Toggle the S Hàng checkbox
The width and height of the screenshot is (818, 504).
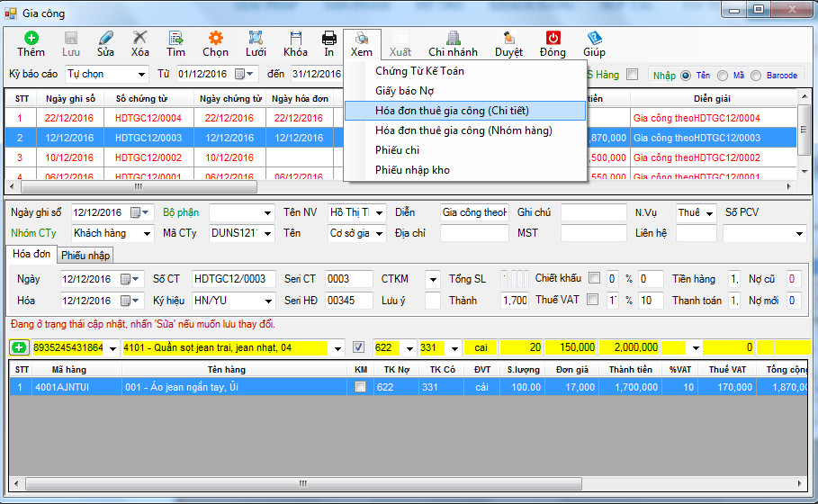click(x=633, y=75)
